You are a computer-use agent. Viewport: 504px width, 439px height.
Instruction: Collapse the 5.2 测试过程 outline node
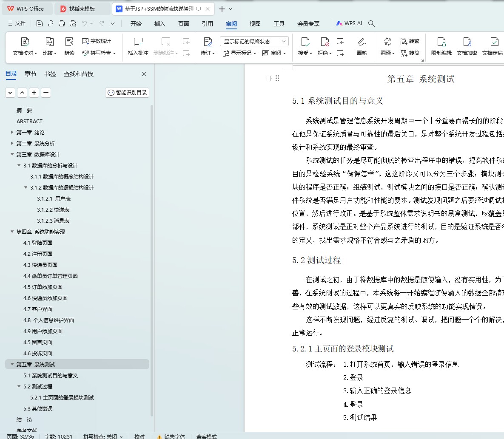tap(19, 386)
